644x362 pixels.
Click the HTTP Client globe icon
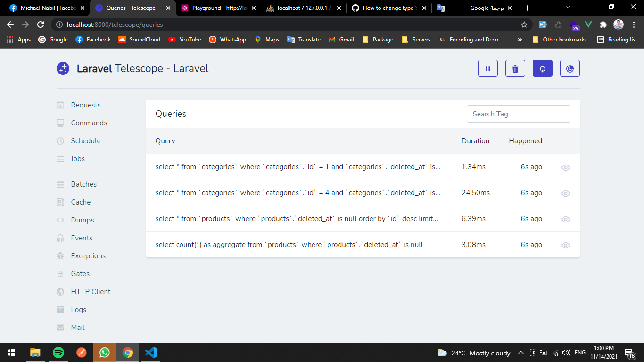pyautogui.click(x=60, y=292)
